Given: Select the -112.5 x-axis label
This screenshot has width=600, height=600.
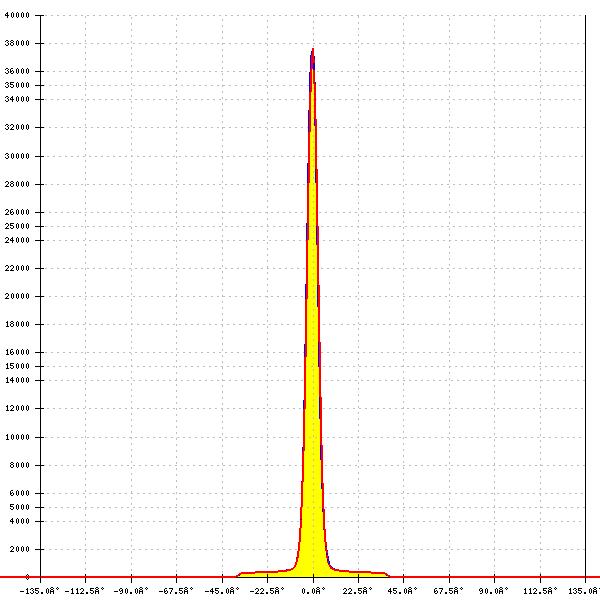Looking at the screenshot, I should pyautogui.click(x=85, y=591).
